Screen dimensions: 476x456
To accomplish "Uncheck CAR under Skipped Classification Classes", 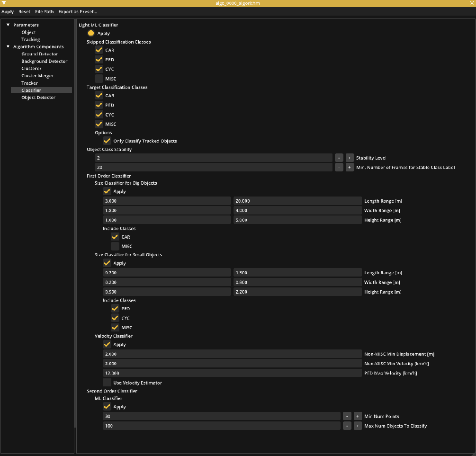I will pyautogui.click(x=99, y=50).
